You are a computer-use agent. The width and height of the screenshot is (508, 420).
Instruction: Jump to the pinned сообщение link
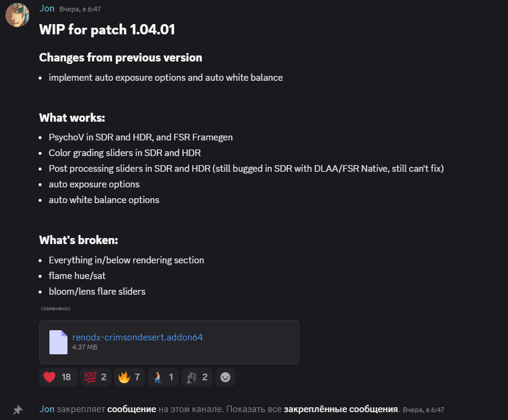(131, 409)
